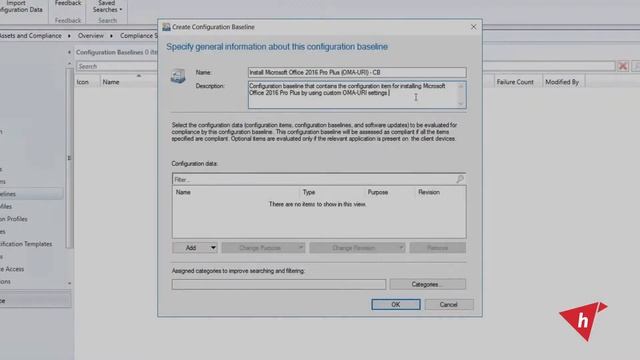Sort by Type column header
This screenshot has height=360, width=640.
[309, 192]
